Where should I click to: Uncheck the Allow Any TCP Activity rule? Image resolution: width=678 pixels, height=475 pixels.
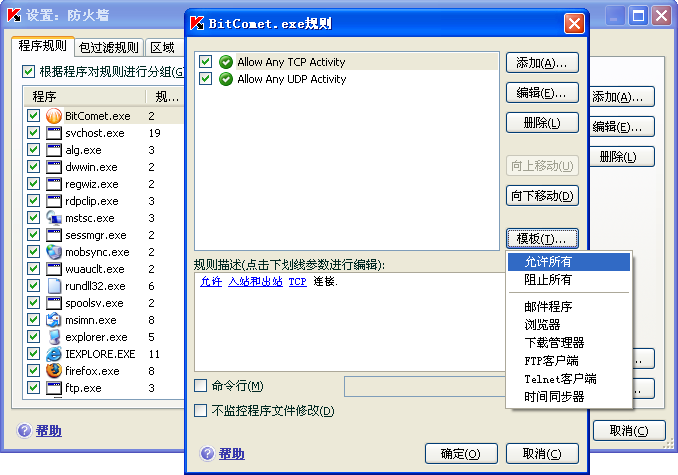point(205,62)
